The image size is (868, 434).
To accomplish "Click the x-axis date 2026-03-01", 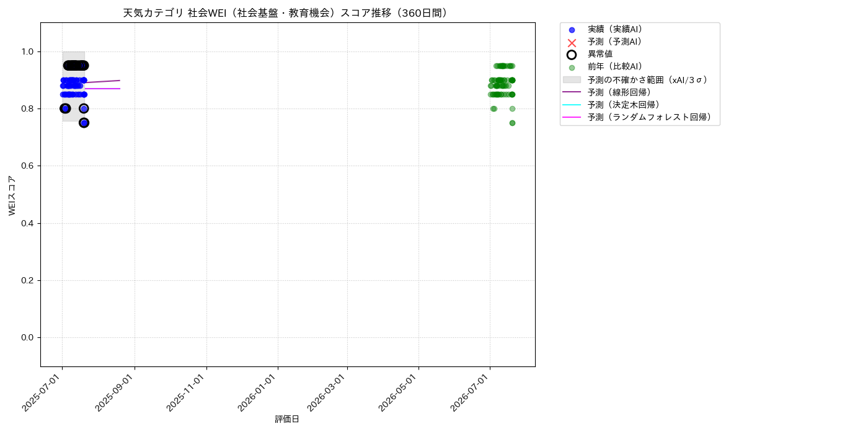I will (x=329, y=392).
